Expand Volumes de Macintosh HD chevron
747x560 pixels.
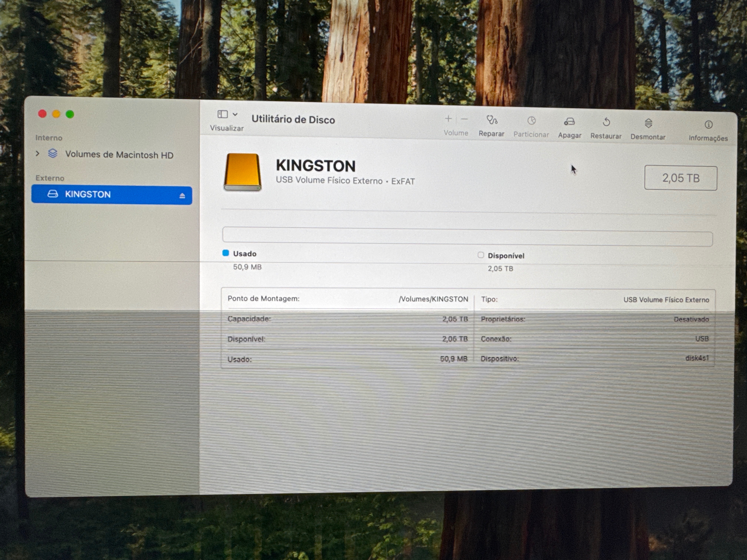pos(37,154)
